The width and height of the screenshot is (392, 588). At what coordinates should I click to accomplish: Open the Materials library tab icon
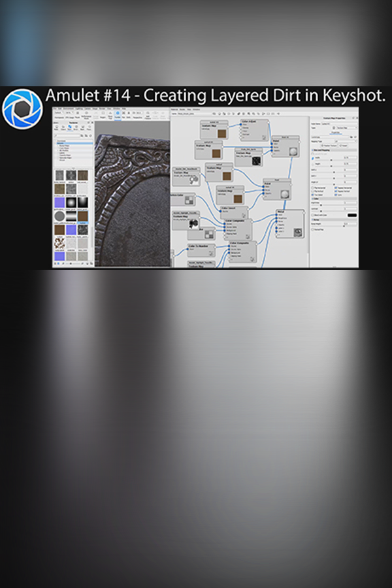(x=56, y=127)
